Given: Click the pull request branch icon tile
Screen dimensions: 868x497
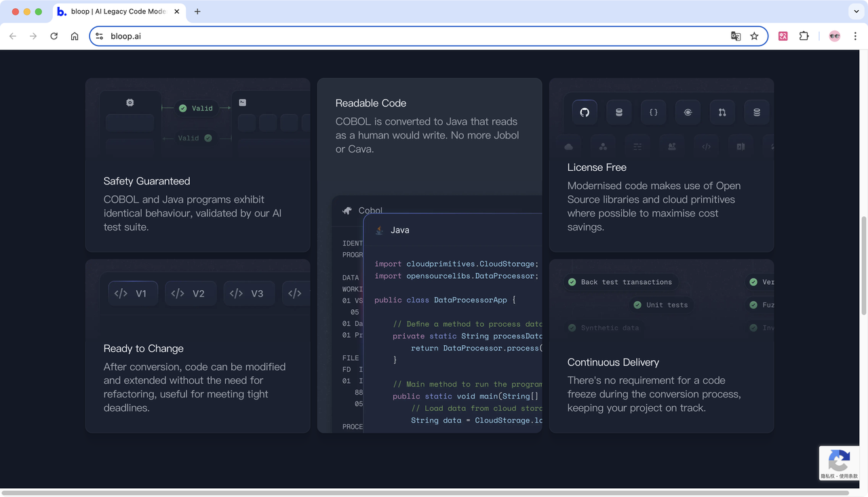Looking at the screenshot, I should pyautogui.click(x=722, y=113).
